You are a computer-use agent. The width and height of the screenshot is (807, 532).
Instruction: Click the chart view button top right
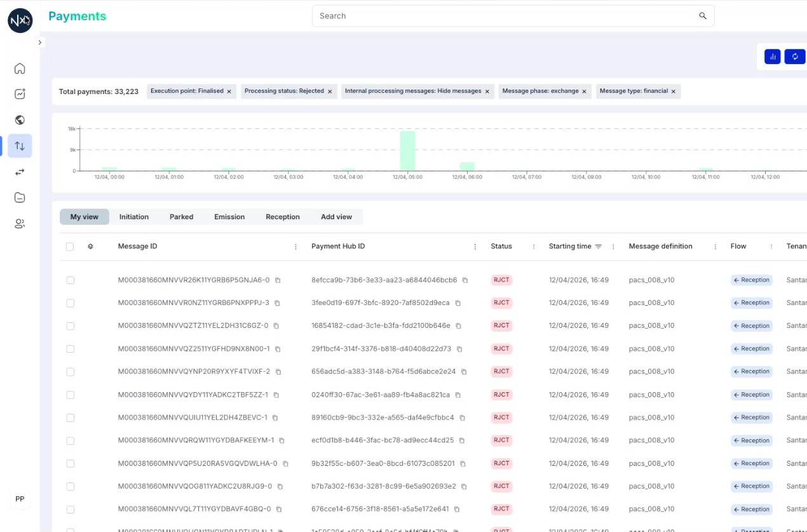pos(773,57)
